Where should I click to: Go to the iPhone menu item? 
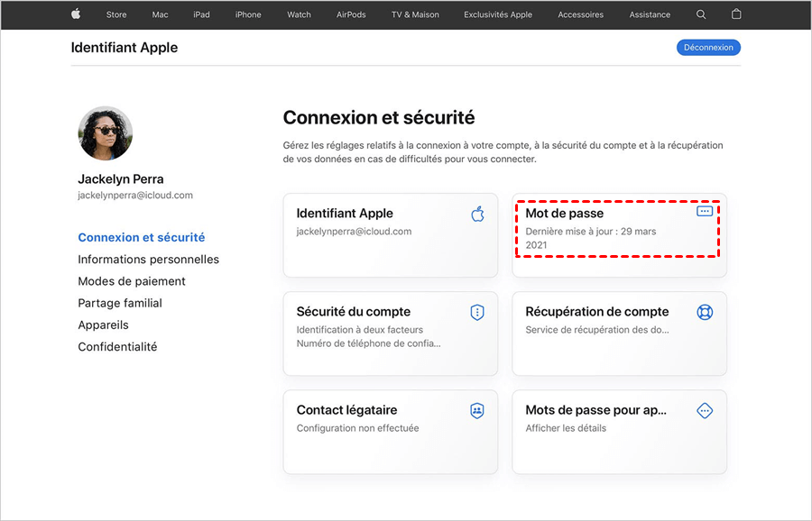point(248,14)
